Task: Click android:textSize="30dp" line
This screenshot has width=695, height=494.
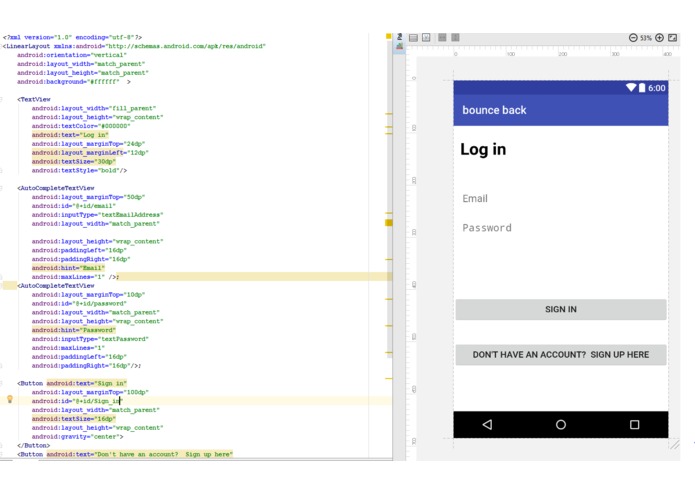Action: (x=74, y=161)
